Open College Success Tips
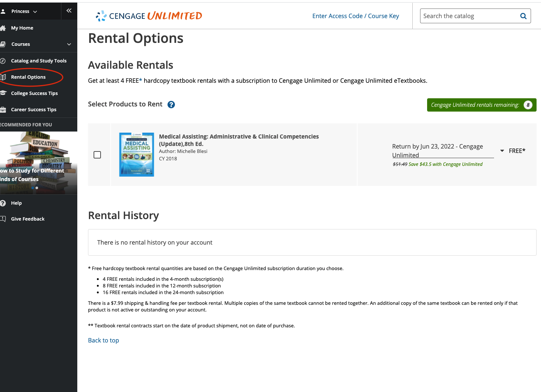 tap(34, 93)
